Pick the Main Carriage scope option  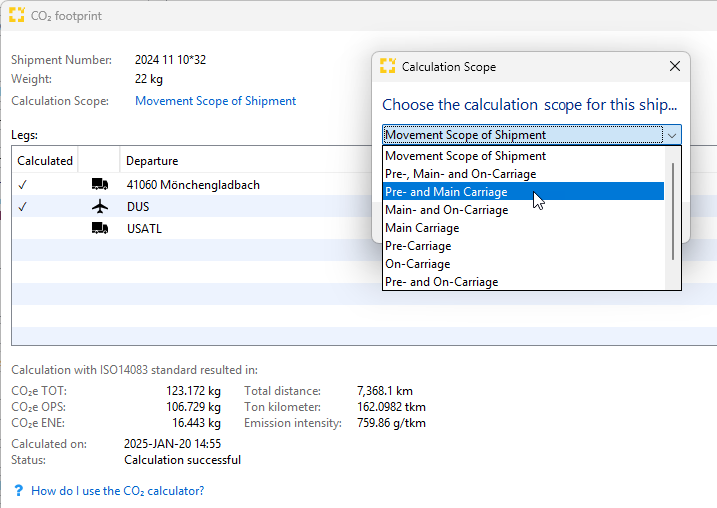[422, 228]
